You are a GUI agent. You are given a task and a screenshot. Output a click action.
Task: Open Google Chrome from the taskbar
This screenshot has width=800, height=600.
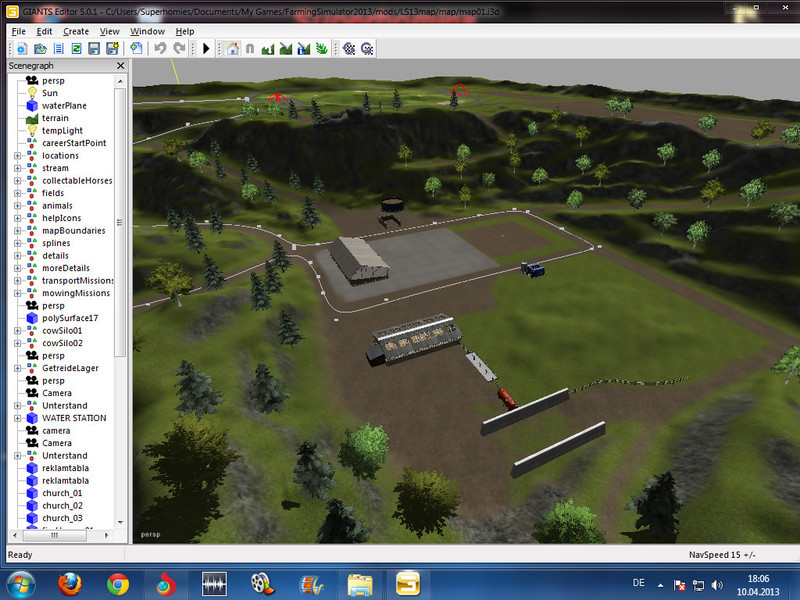coord(118,585)
